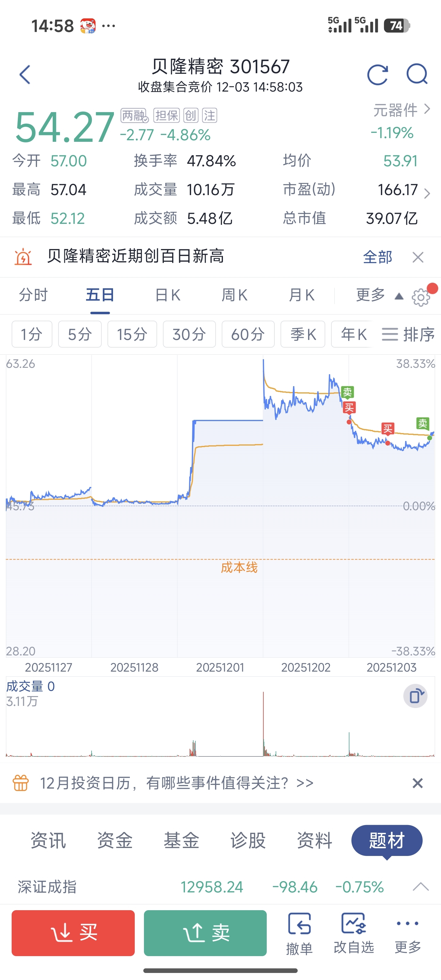
Task: Refresh the stock quote
Action: [x=377, y=74]
